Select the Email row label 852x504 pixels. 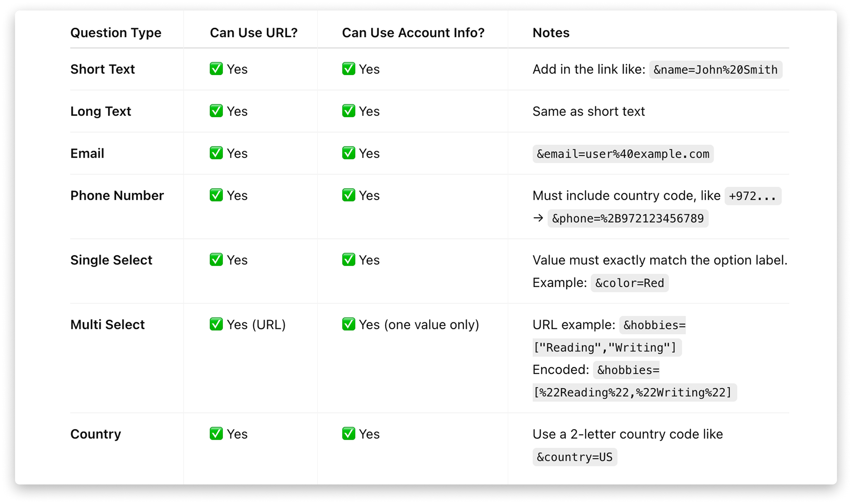87,153
